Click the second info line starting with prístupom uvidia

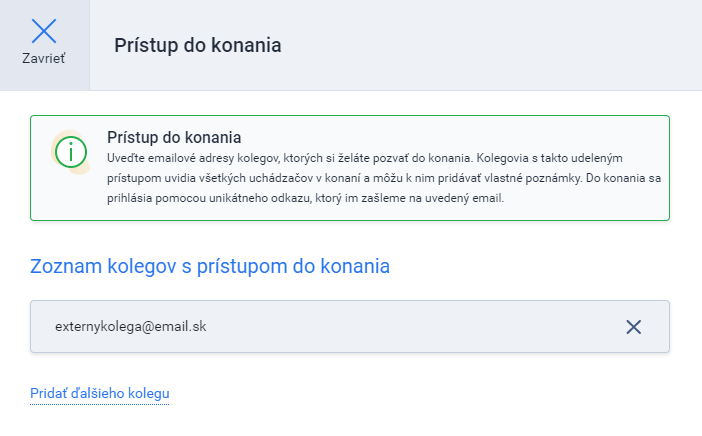point(384,178)
